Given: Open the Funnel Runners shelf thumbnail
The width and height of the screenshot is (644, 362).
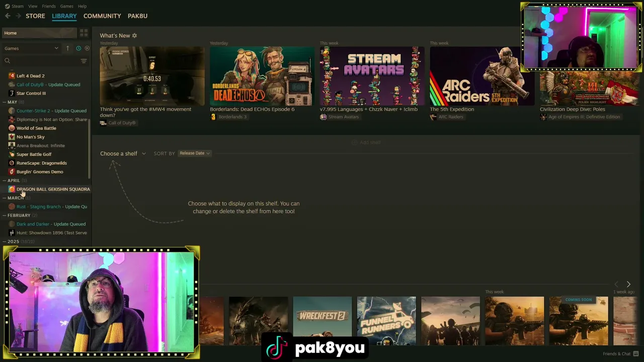Looking at the screenshot, I should coord(386,321).
